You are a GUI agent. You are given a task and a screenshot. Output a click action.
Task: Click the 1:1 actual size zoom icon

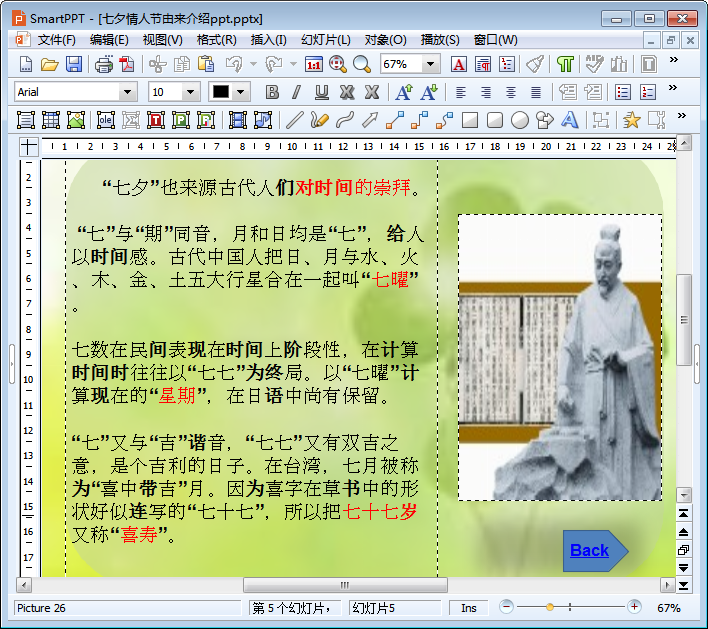[x=313, y=65]
